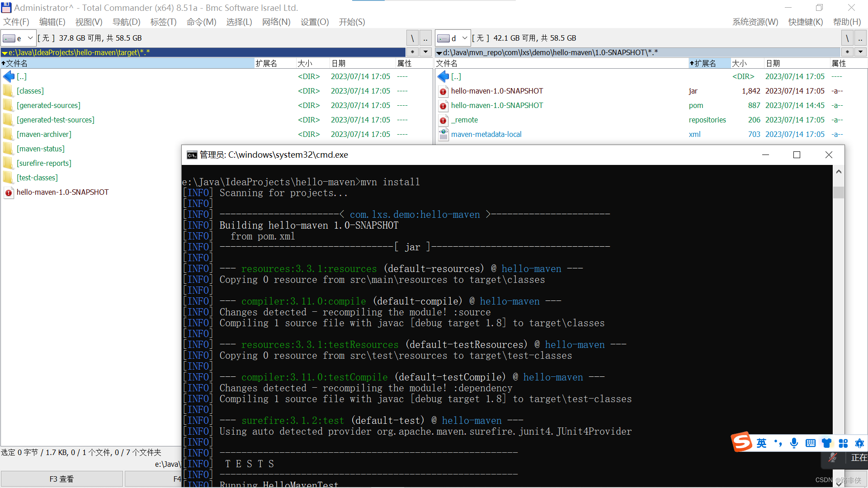Open the 设置(O) menu
Viewport: 868px width, 488px height.
(315, 22)
